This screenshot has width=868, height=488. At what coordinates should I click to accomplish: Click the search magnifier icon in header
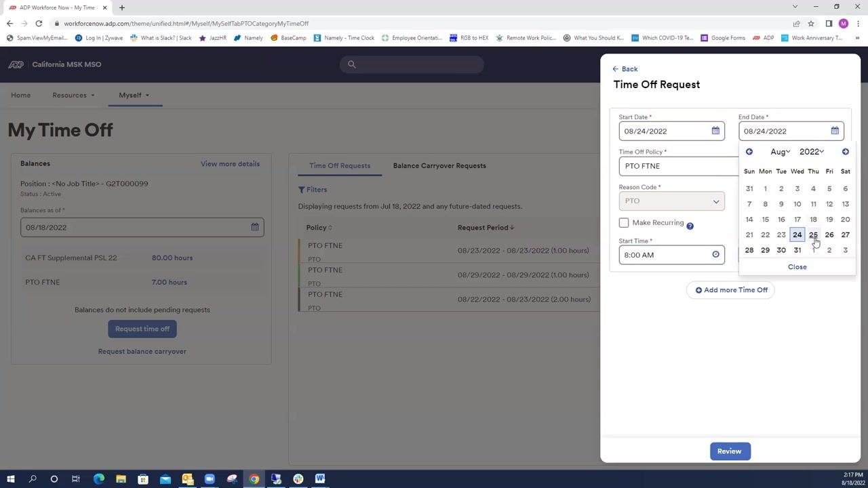pos(351,64)
